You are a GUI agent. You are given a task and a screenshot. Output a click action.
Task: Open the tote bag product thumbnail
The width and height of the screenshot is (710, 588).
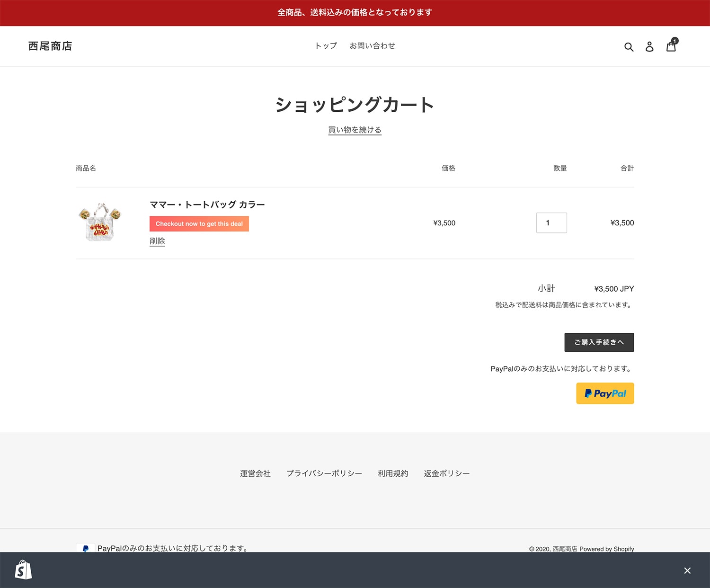[100, 223]
